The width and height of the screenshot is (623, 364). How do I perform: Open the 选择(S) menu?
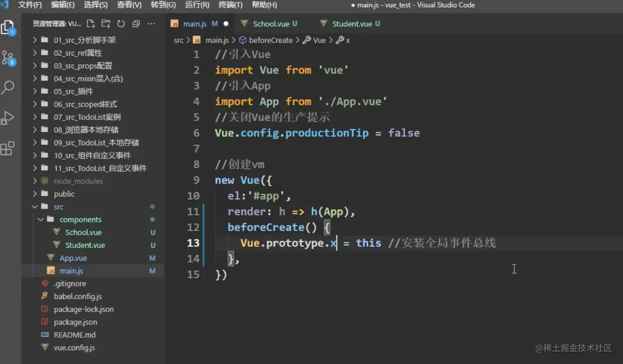coord(96,5)
